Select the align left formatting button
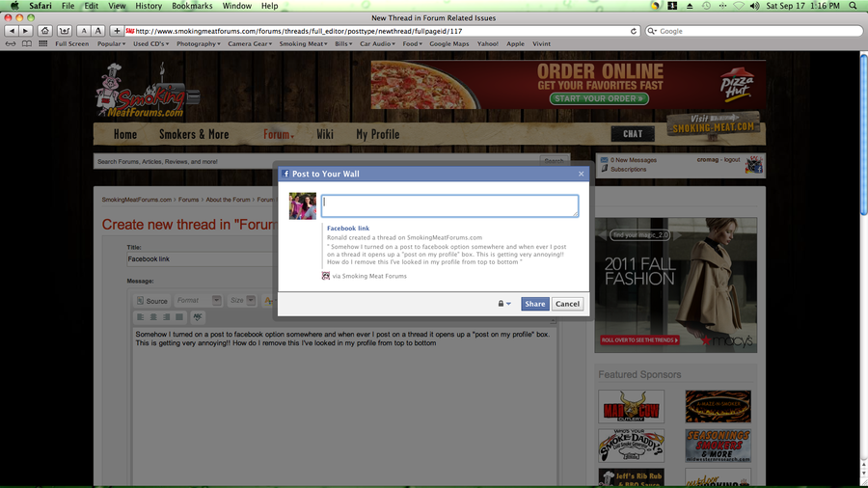This screenshot has height=488, width=868. (140, 316)
